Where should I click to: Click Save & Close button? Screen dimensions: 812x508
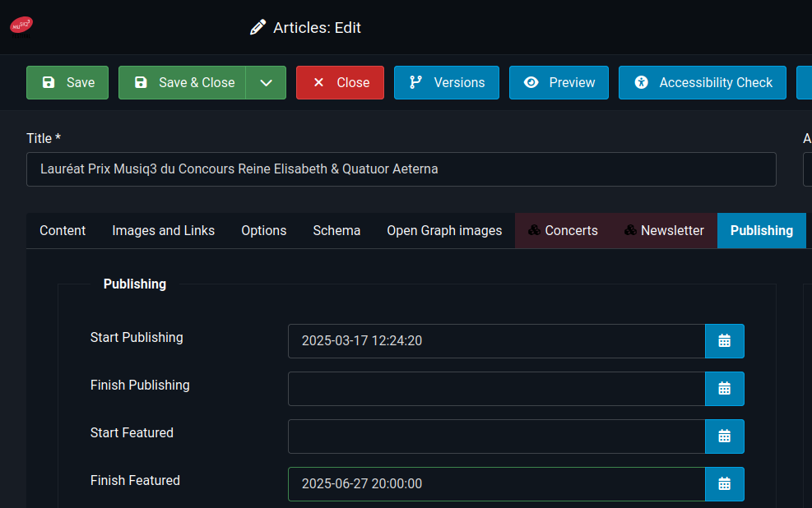[183, 82]
